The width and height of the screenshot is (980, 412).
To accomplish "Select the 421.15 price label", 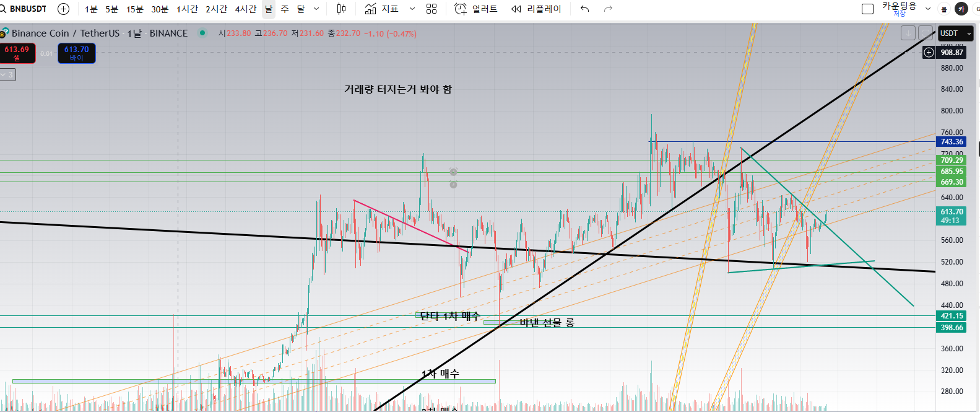I will (x=952, y=316).
